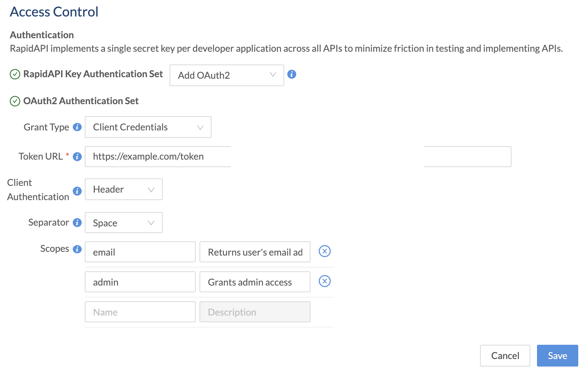Save the access control settings
The height and width of the screenshot is (371, 588).
click(x=558, y=356)
